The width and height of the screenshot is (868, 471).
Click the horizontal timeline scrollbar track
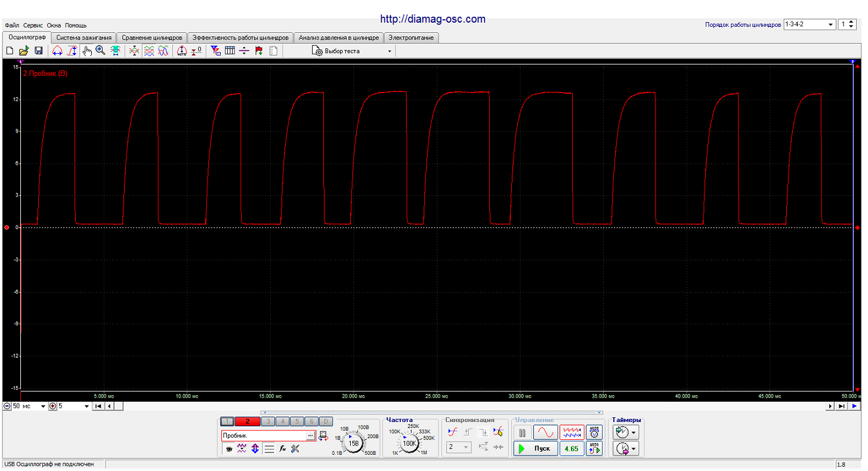tap(474, 406)
